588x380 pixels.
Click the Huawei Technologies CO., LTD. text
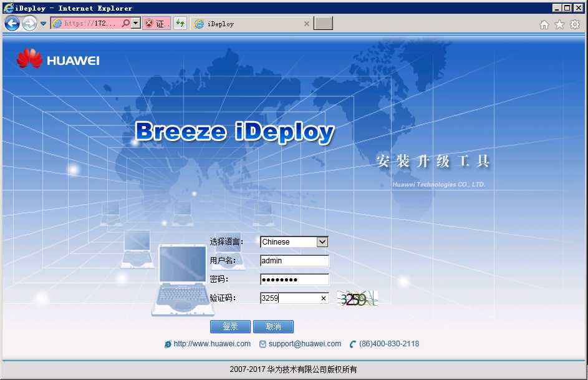pos(439,185)
